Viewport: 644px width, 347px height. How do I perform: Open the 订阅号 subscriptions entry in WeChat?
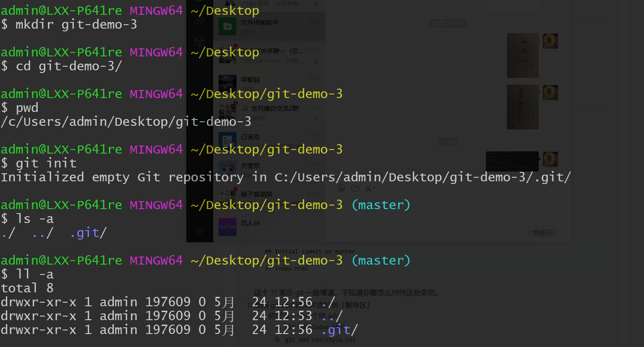click(269, 141)
